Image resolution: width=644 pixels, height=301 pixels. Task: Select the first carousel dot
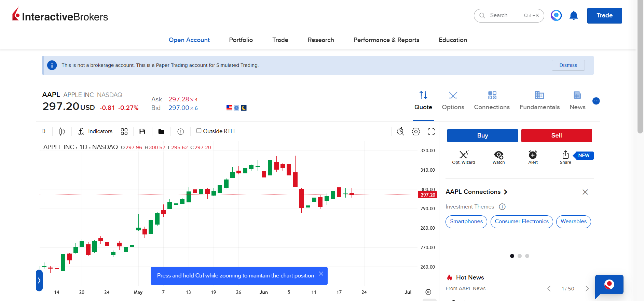point(512,256)
